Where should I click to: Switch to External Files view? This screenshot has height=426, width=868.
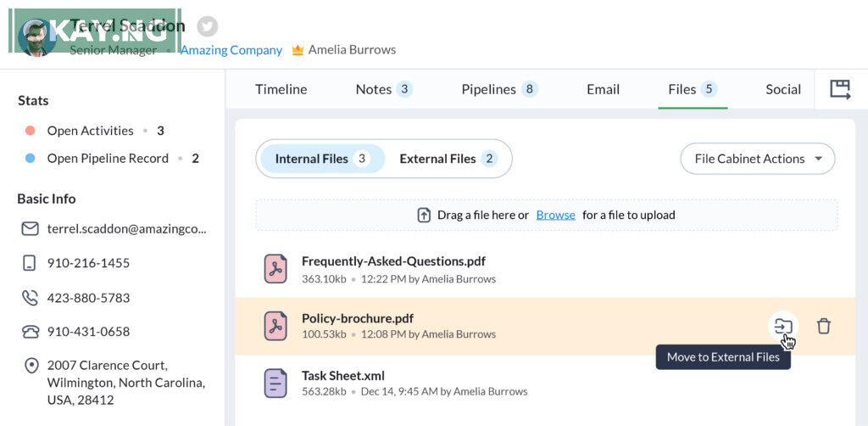[447, 159]
